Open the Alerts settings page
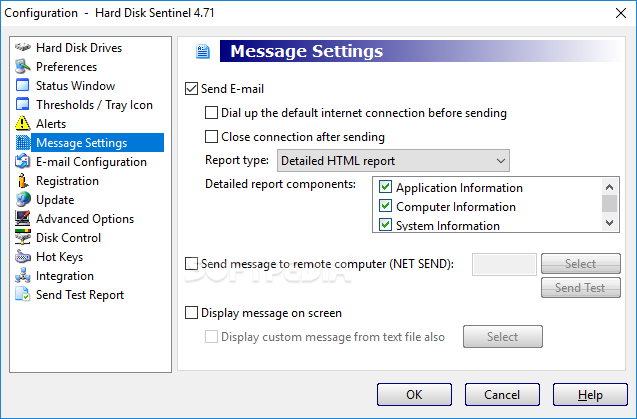 click(51, 124)
